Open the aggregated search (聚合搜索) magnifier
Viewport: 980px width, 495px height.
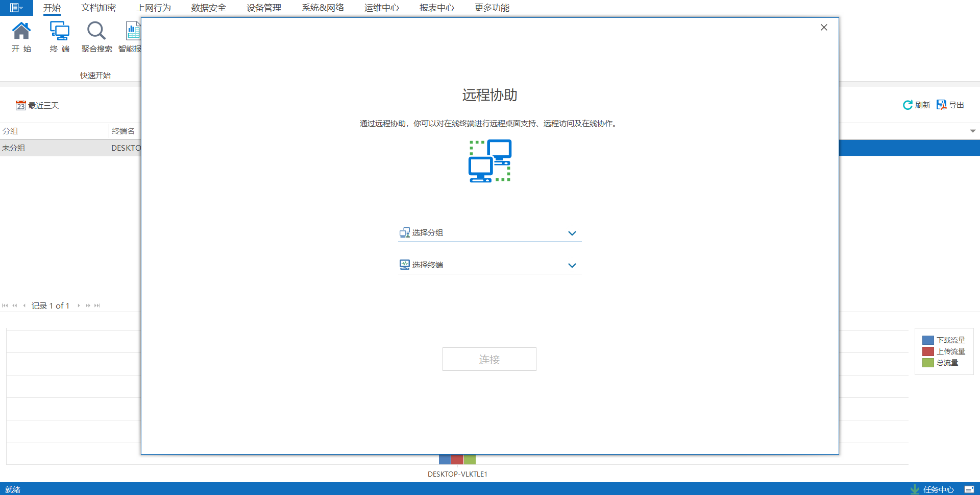(x=96, y=31)
